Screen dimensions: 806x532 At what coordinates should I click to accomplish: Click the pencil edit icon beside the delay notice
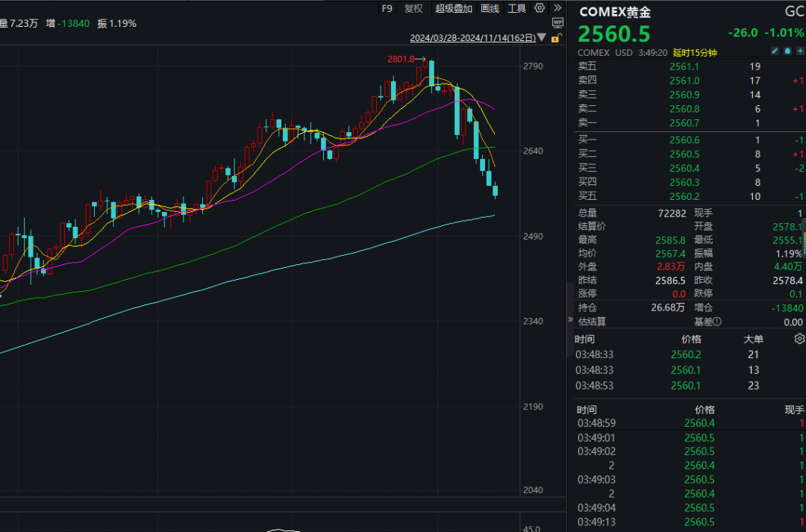774,51
